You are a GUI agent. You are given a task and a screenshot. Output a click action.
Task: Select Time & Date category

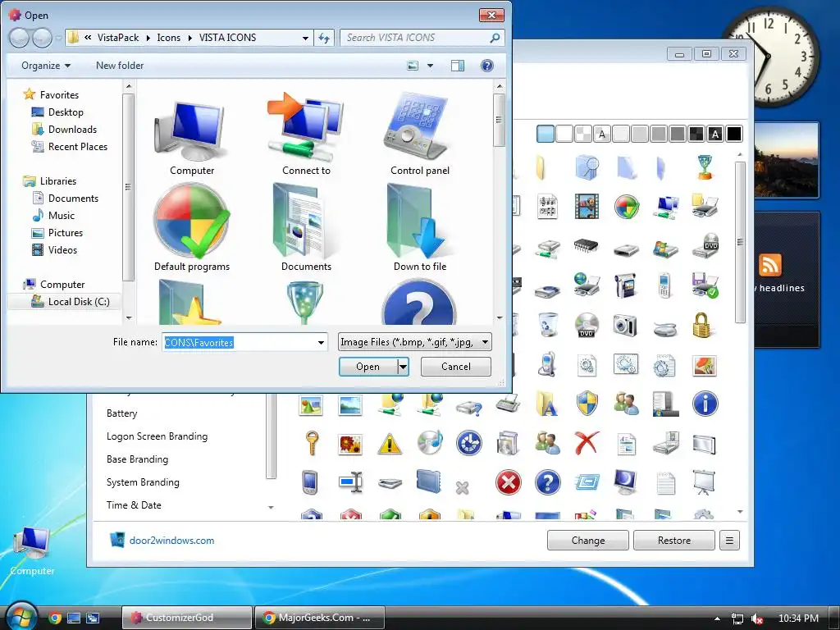point(134,505)
